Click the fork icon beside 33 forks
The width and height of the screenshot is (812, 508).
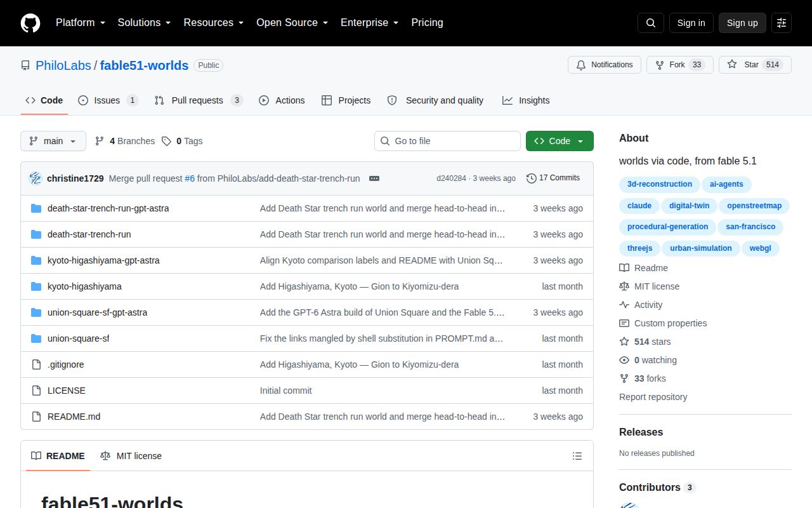pos(624,378)
